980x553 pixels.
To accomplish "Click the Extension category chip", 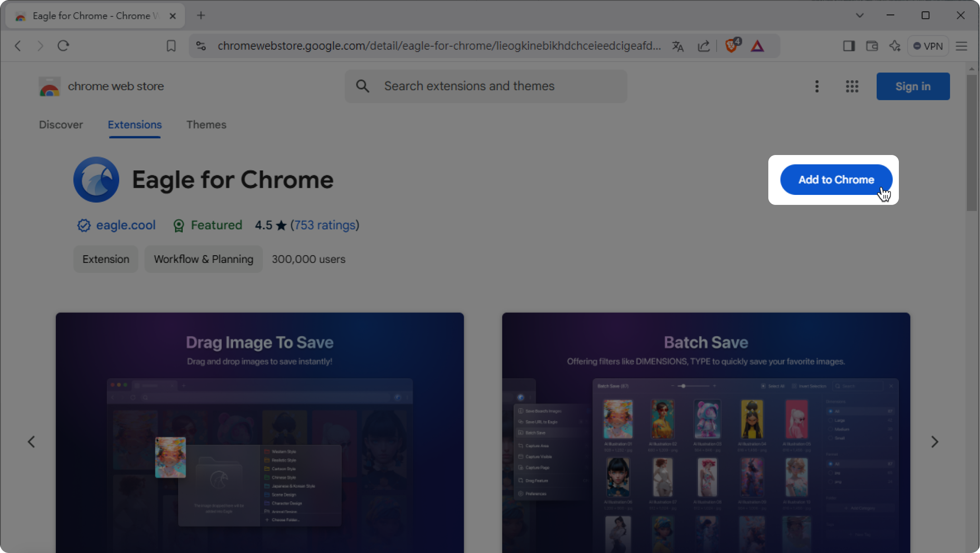I will click(x=106, y=259).
